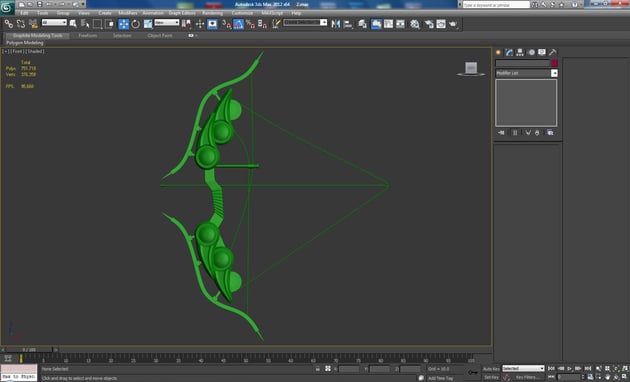Screen dimensions: 630x382
Task: Open the Curve Editor icon
Action: click(x=389, y=24)
